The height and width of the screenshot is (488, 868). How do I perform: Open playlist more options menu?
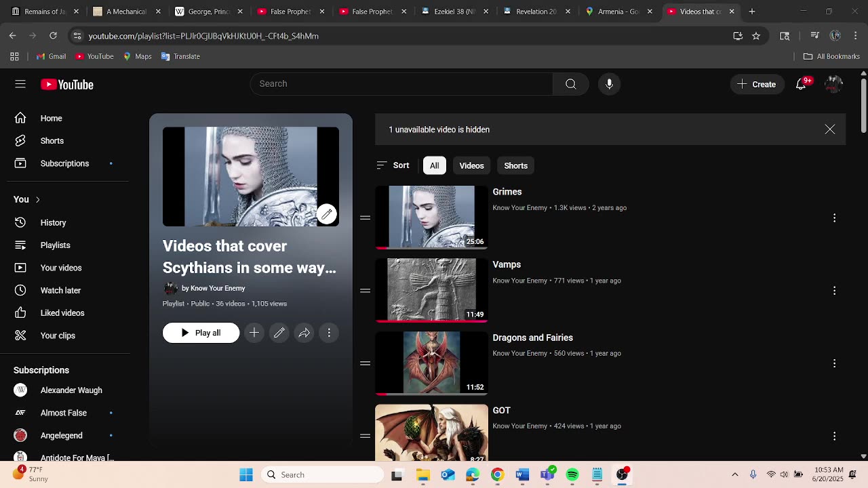[x=329, y=333]
